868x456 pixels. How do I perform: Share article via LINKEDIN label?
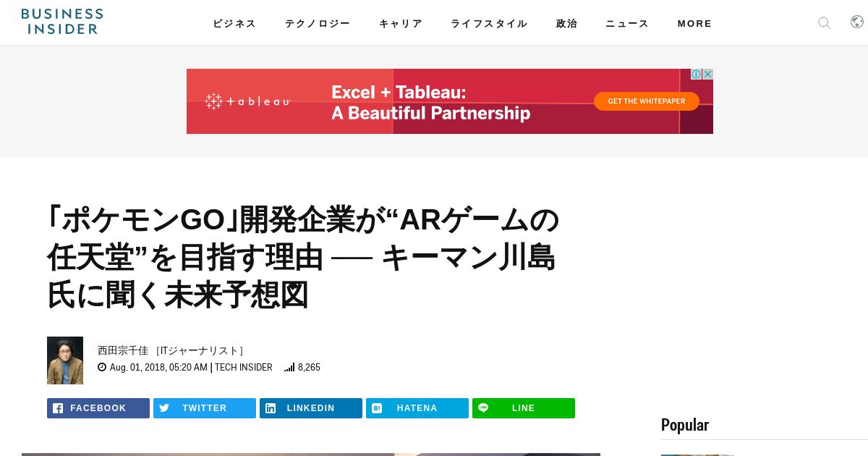(x=311, y=408)
